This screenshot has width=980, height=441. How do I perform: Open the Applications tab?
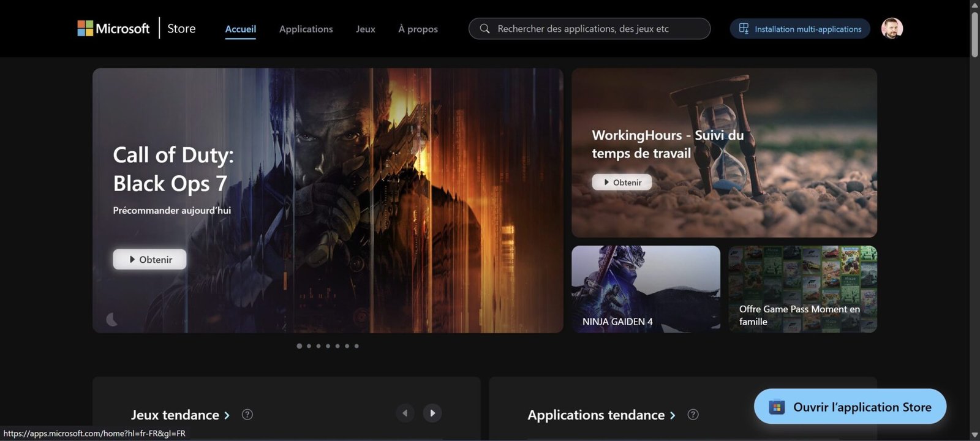point(306,29)
